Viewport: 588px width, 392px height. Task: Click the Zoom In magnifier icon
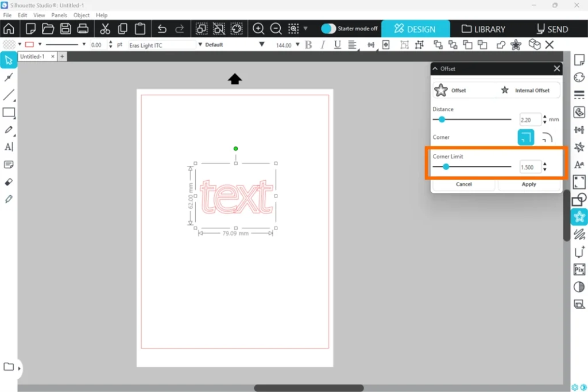click(258, 29)
